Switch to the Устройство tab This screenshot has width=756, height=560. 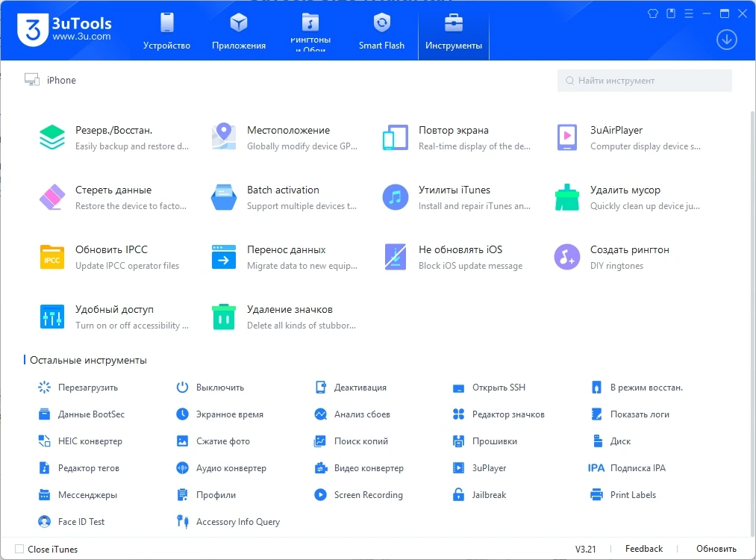pos(167,32)
